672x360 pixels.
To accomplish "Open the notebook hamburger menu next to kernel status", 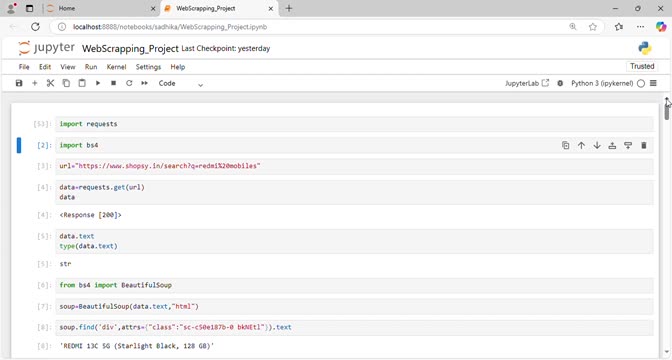I will tap(654, 83).
